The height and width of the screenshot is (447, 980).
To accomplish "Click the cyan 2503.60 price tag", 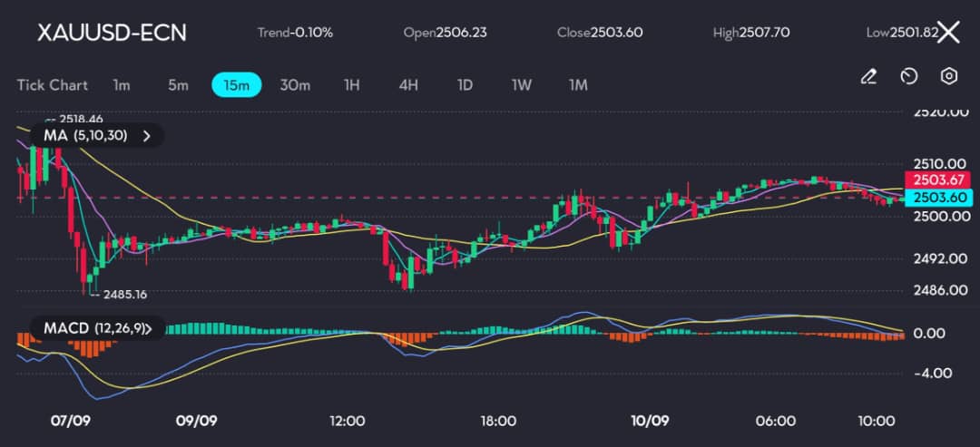I will coord(939,198).
